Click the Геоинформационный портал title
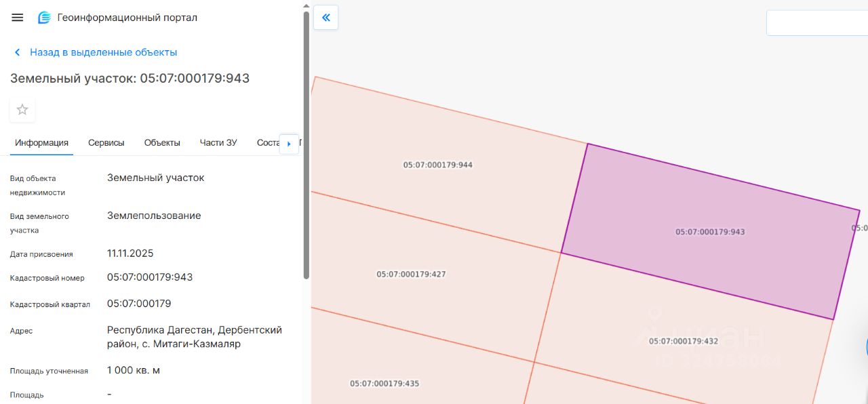The height and width of the screenshot is (404, 868). (x=127, y=18)
